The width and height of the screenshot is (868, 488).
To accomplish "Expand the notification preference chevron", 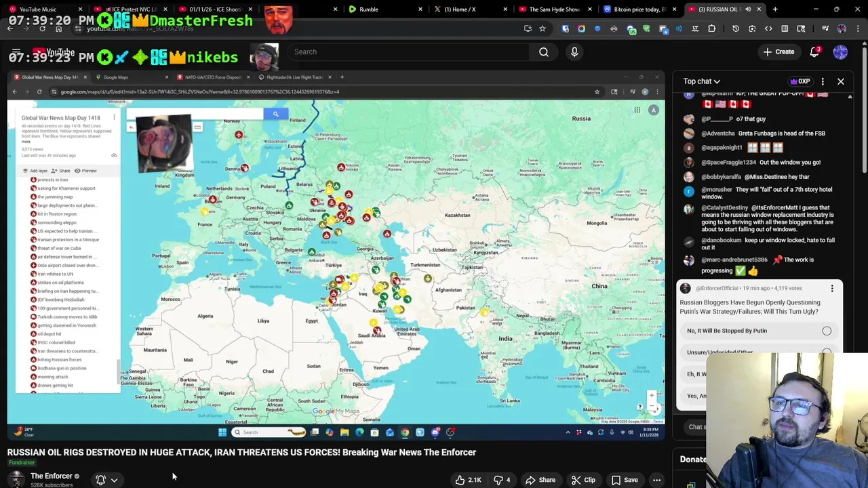I will (114, 480).
